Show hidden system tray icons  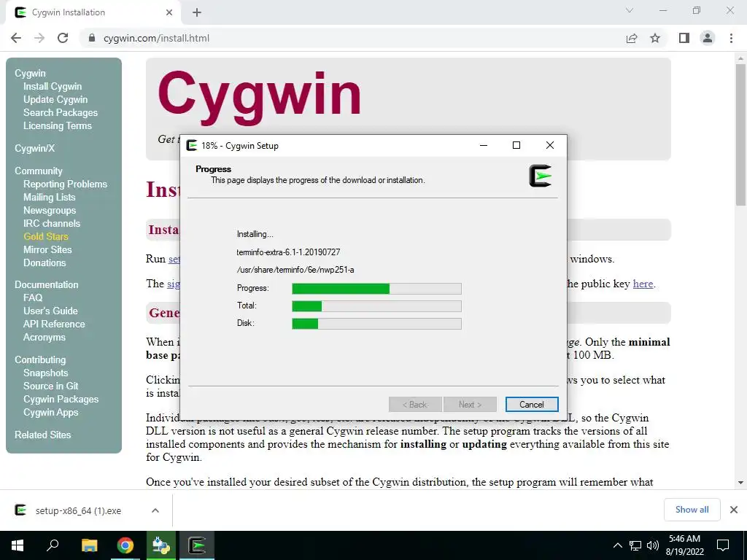click(617, 545)
